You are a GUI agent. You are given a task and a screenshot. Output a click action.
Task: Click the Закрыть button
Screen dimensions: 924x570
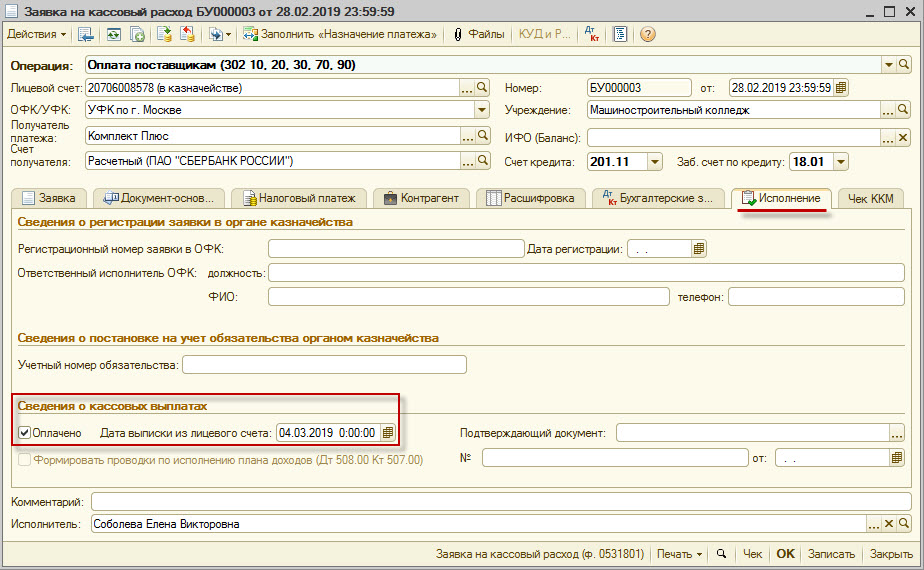pos(891,554)
